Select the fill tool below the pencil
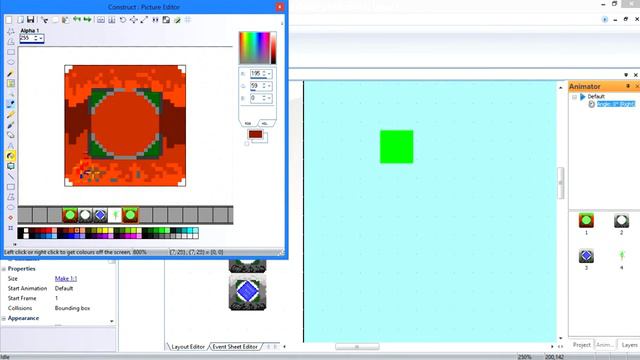640x360 pixels. pyautogui.click(x=11, y=84)
